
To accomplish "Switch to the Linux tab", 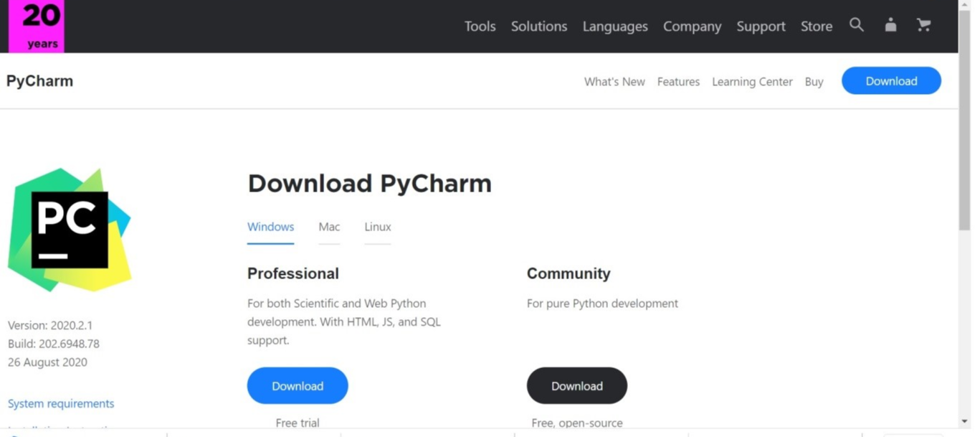I will click(377, 227).
